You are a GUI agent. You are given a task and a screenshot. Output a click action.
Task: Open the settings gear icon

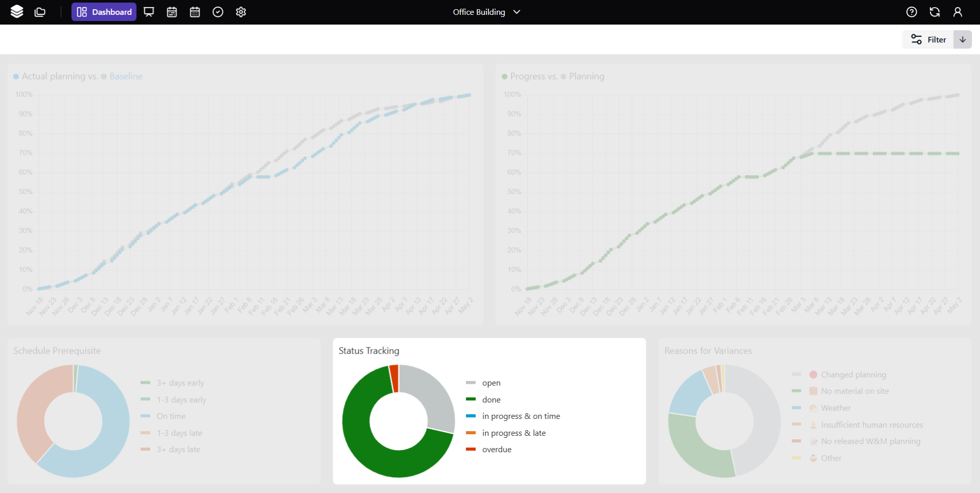pyautogui.click(x=241, y=12)
